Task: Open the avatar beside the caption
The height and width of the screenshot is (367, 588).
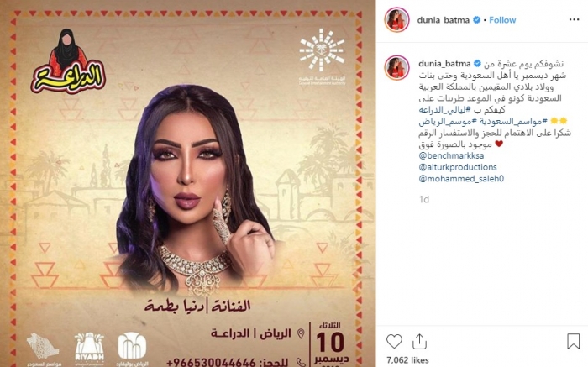Action: [x=396, y=68]
